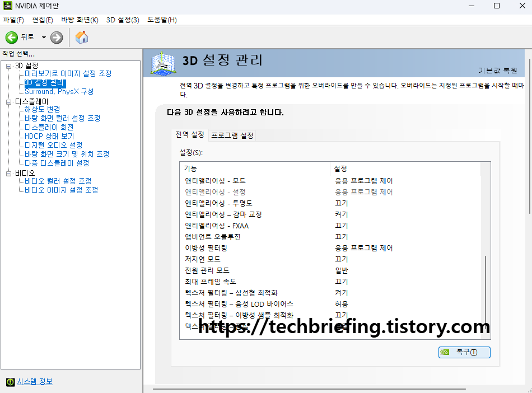Click the back (뒤로) navigation arrow icon
532x393 pixels.
(x=11, y=38)
